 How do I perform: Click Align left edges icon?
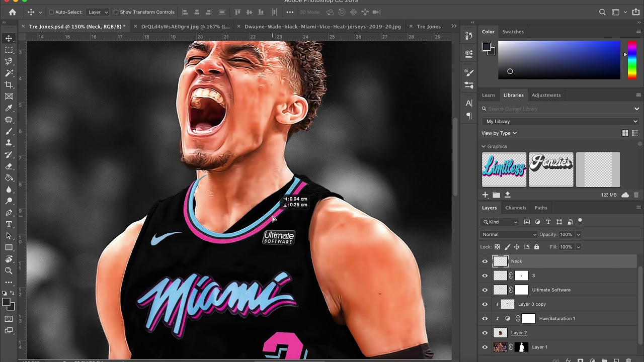pos(185,12)
